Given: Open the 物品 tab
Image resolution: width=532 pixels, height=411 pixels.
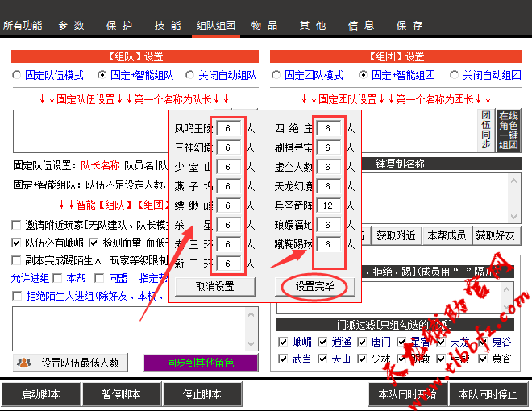Looking at the screenshot, I should (264, 26).
